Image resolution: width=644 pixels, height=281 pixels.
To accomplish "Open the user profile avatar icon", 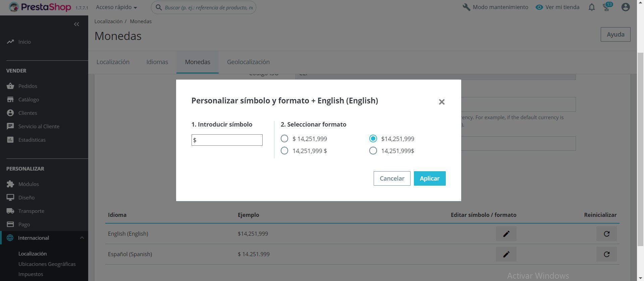I will [x=626, y=7].
